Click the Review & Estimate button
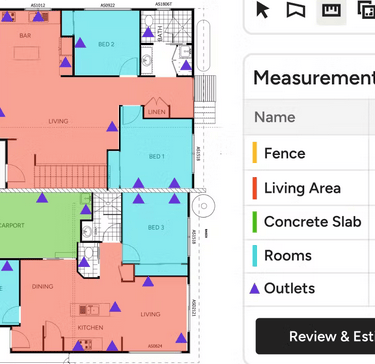375x364 pixels. (x=315, y=336)
